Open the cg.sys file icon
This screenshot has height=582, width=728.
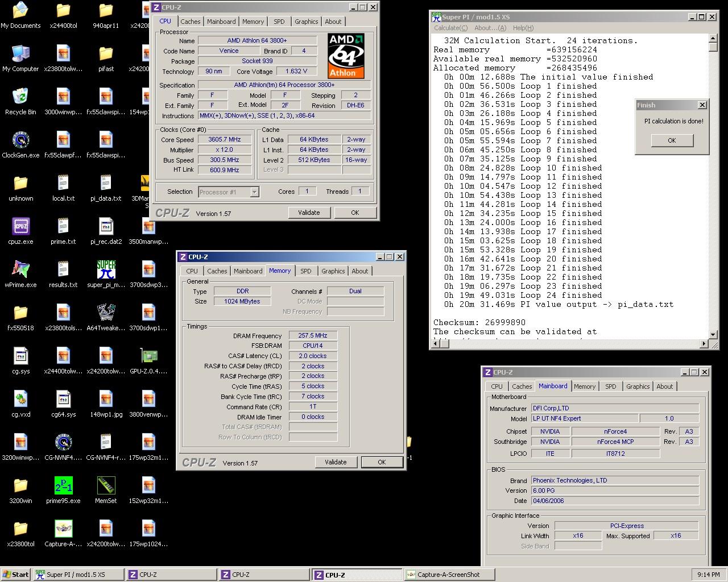click(x=20, y=361)
